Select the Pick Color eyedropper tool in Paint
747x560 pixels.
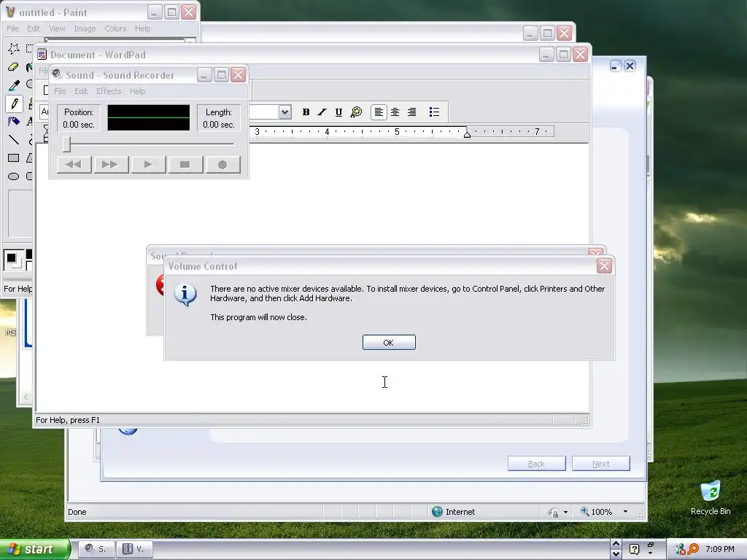click(x=13, y=85)
